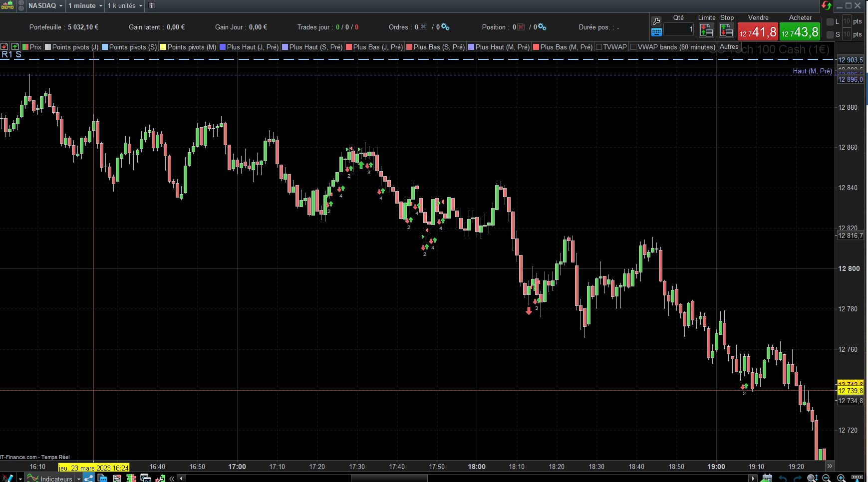Toggle the TVWAP indicator checkbox
Screen dimensions: 868x482
(x=599, y=47)
